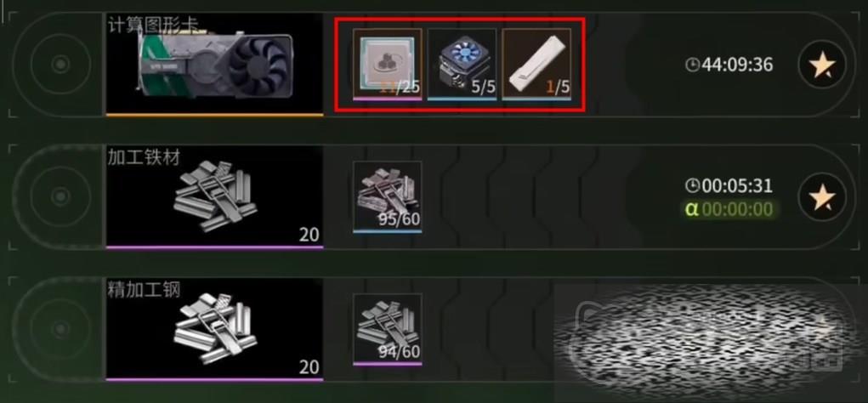Open the 加工铁材 iron bars image
This screenshot has height=403, width=868.
click(x=215, y=196)
